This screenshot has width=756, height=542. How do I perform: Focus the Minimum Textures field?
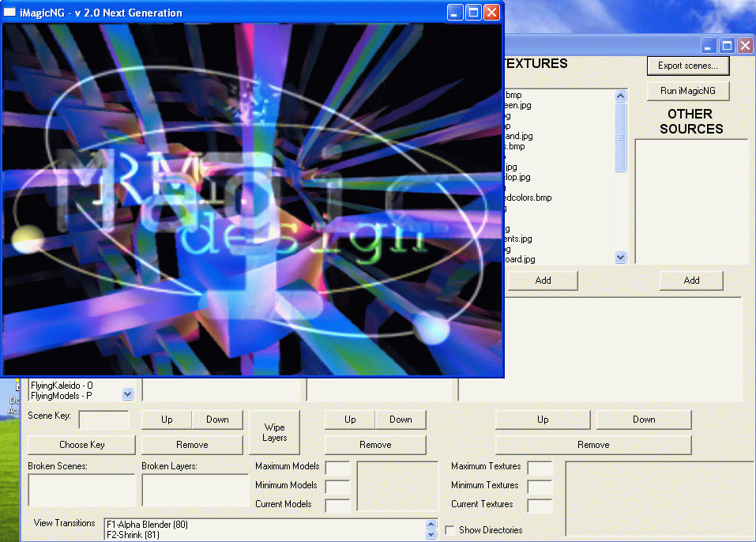(540, 487)
